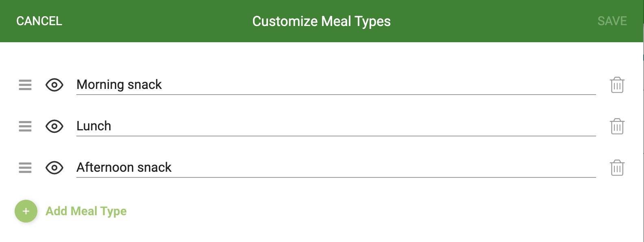Click the Customize Meal Types title
644x242 pixels.
(321, 21)
